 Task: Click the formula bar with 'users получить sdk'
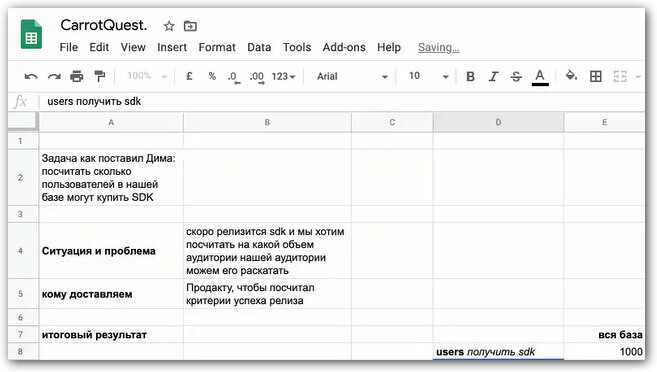tap(341, 101)
